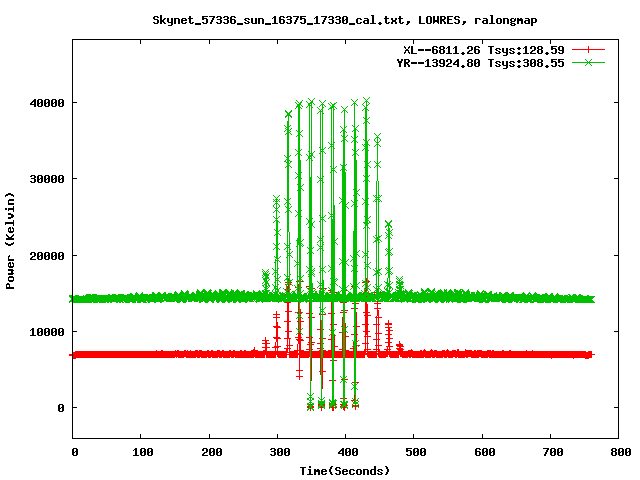The width and height of the screenshot is (640, 480).
Task: Click the 20000 y-axis tick label
Action: pos(47,256)
